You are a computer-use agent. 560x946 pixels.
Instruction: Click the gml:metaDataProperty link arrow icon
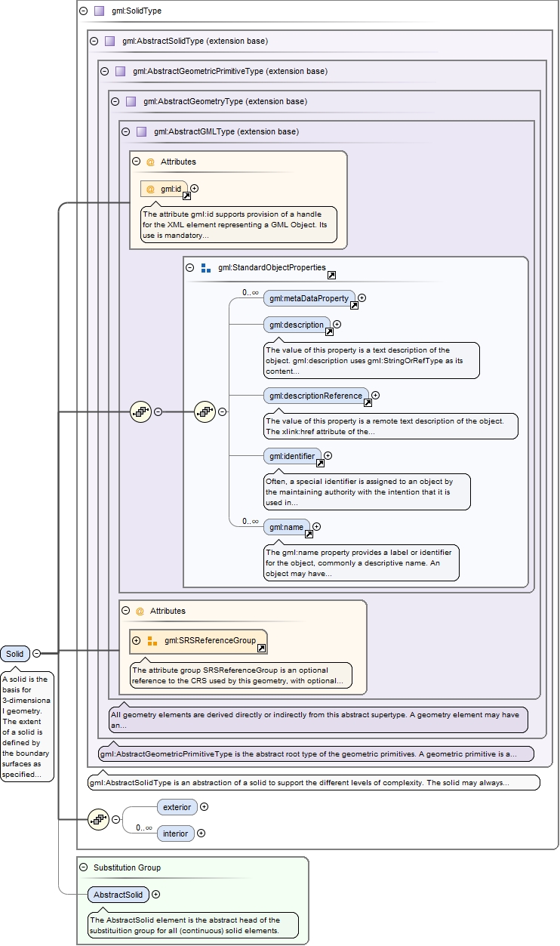tap(354, 305)
